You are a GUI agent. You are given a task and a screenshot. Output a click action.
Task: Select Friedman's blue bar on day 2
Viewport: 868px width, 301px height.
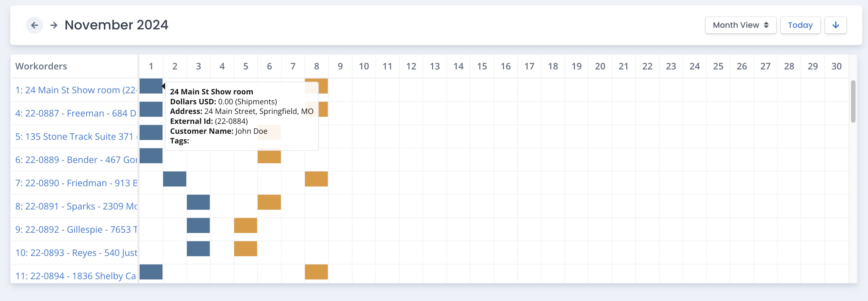pos(175,179)
